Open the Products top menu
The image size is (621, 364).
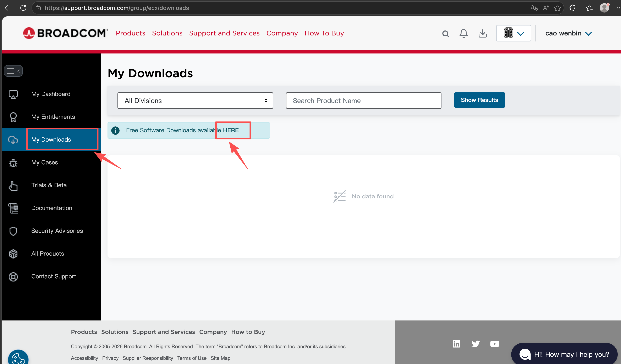coord(130,33)
